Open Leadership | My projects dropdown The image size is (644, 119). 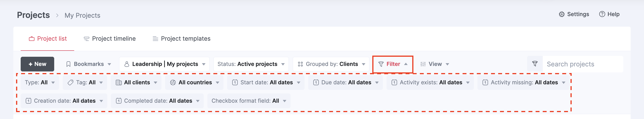pyautogui.click(x=165, y=64)
